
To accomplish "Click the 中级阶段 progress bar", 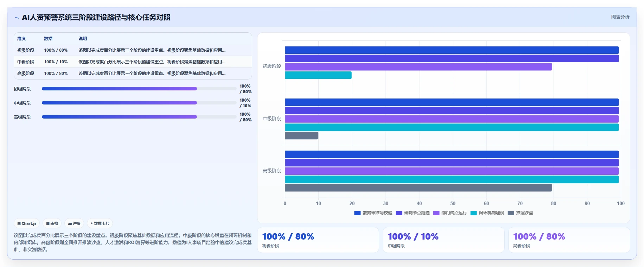I will (139, 103).
